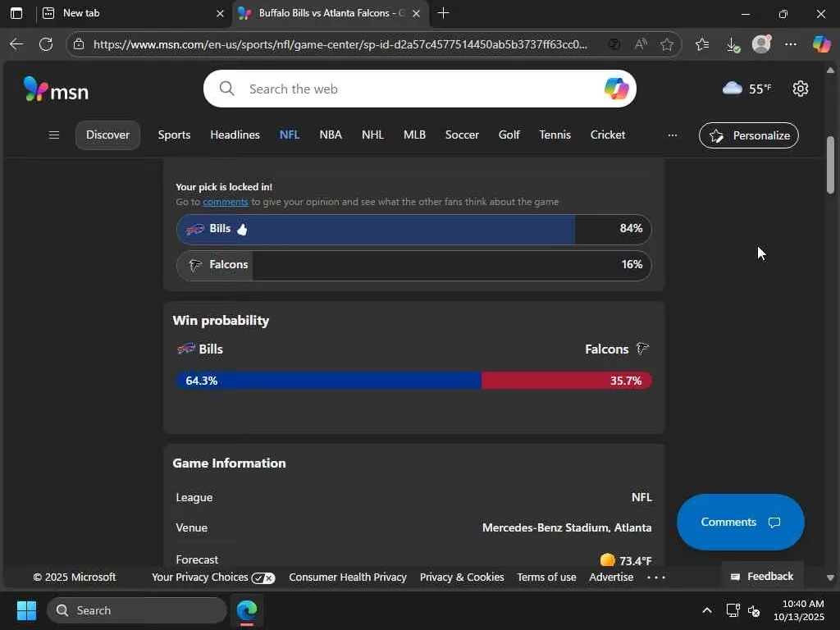Click the Bills 64.3% win probability bar
This screenshot has width=840, height=630.
click(x=328, y=381)
